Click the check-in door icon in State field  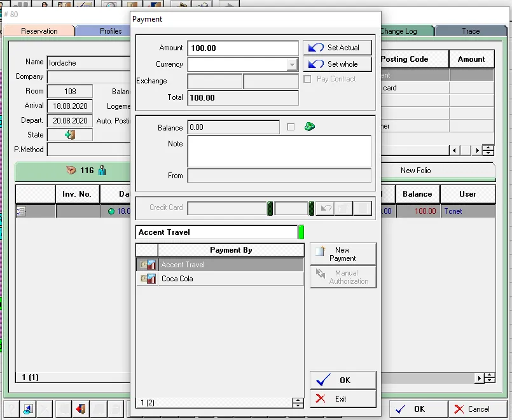pos(70,135)
